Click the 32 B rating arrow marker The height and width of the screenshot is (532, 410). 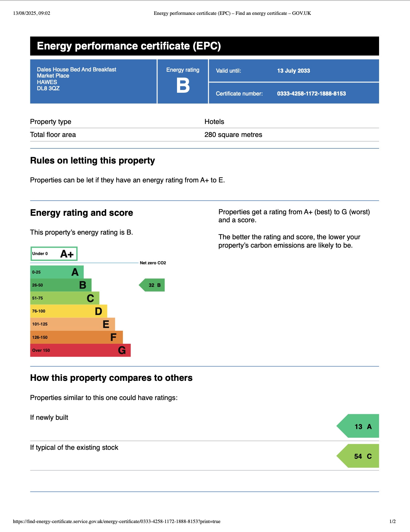[152, 285]
